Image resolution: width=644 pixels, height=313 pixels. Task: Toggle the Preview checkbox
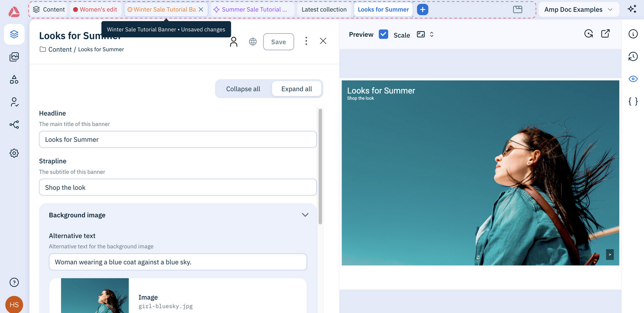click(383, 34)
